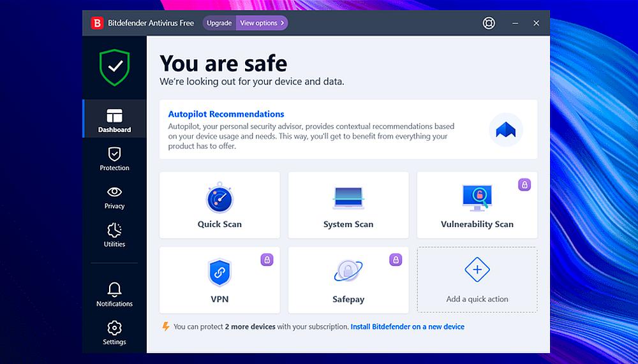This screenshot has height=364, width=638.
Task: Click the '2 more devices' text
Action: pos(250,326)
